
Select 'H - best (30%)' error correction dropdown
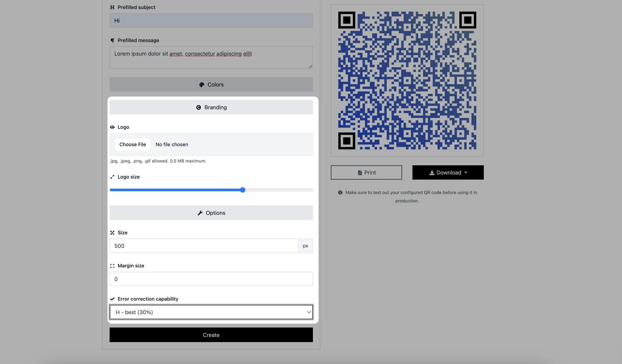211,312
